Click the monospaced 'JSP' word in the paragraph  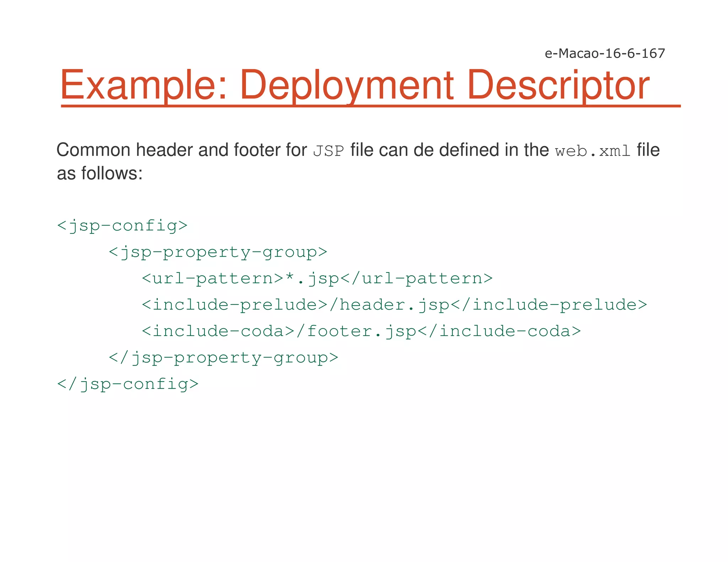coord(328,151)
